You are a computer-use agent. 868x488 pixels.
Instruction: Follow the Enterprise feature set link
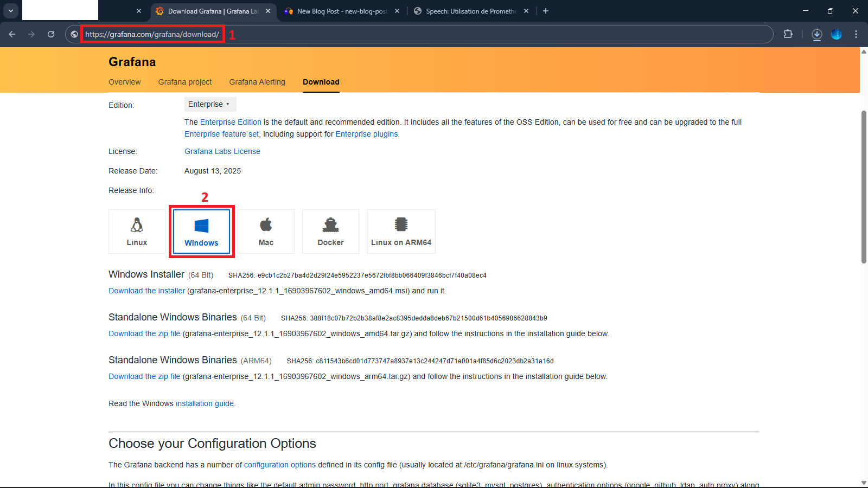click(221, 134)
